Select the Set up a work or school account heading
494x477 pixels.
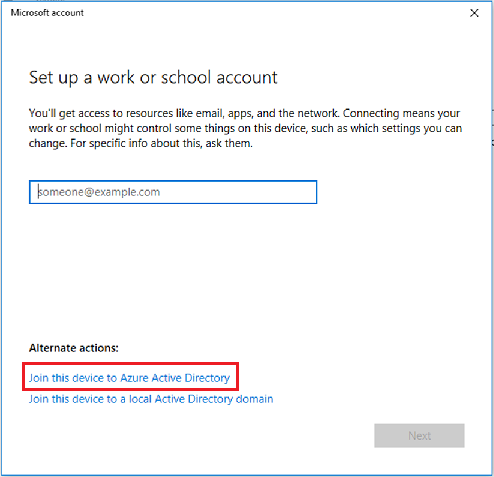click(153, 78)
